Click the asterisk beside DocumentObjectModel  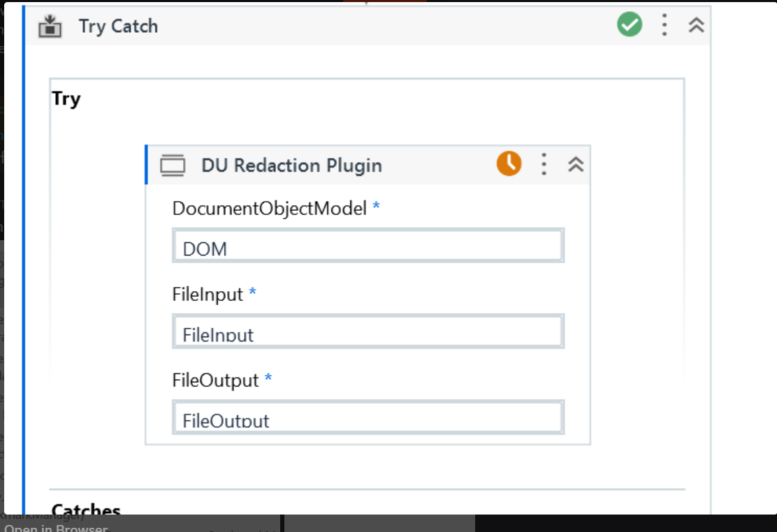click(376, 207)
